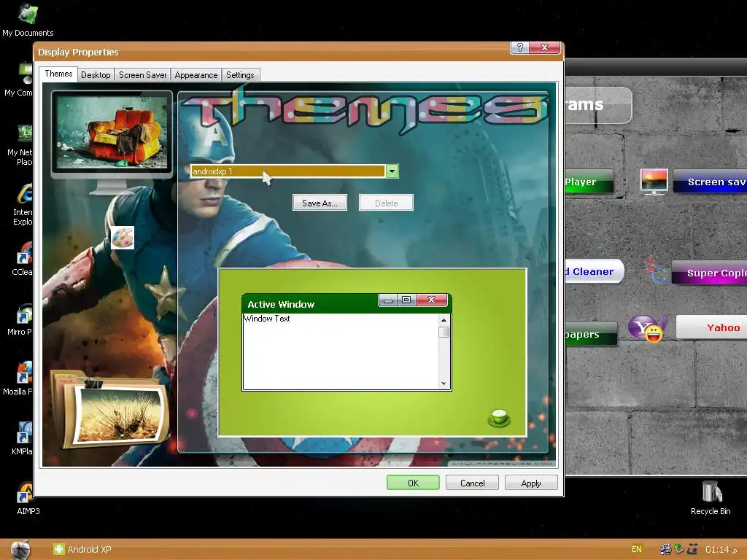
Task: Confirm with the OK button
Action: click(413, 483)
